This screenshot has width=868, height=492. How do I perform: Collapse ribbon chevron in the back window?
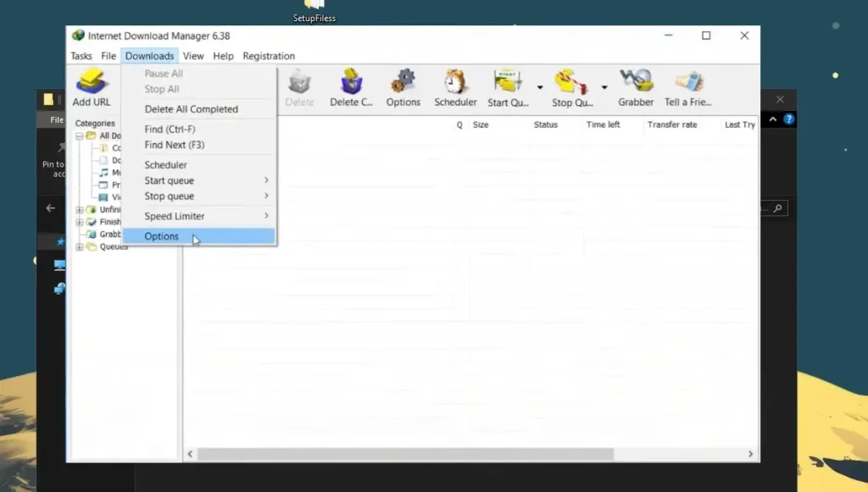(773, 119)
